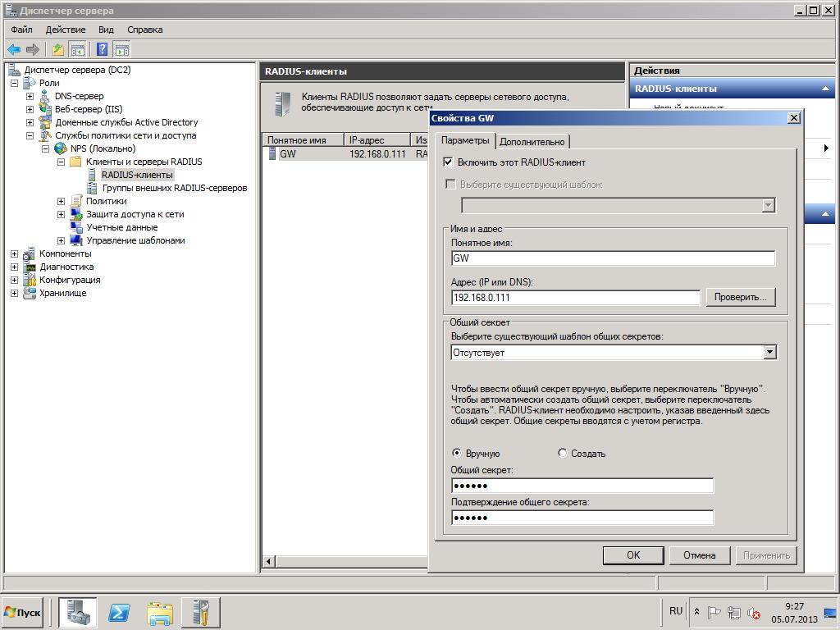Viewport: 840px width, 630px height.
Task: Click the Управление шаблонами icon
Action: tap(76, 240)
